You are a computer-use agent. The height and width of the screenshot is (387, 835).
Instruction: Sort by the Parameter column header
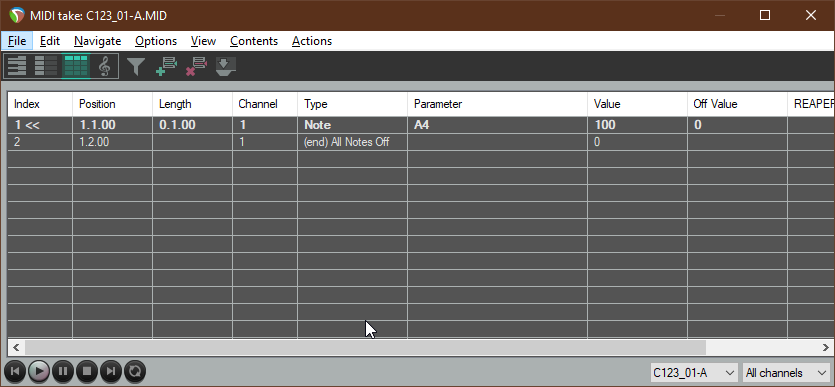tap(497, 104)
